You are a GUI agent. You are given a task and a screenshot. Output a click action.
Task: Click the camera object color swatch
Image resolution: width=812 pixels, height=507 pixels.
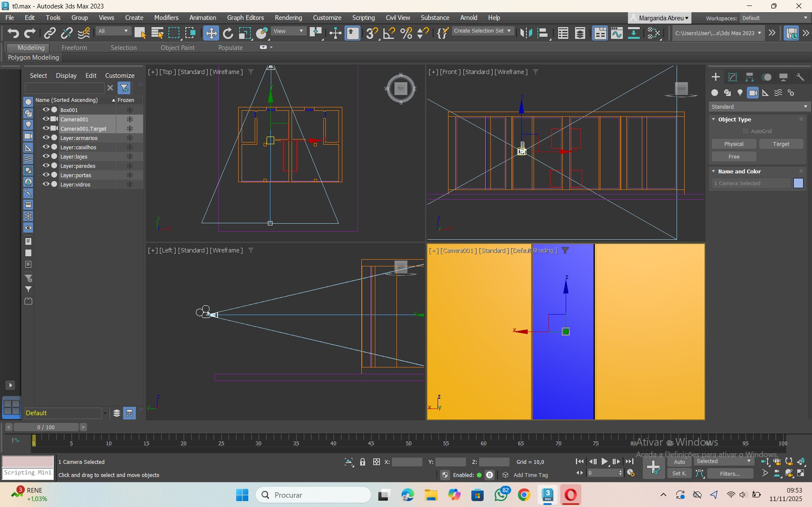click(x=798, y=184)
